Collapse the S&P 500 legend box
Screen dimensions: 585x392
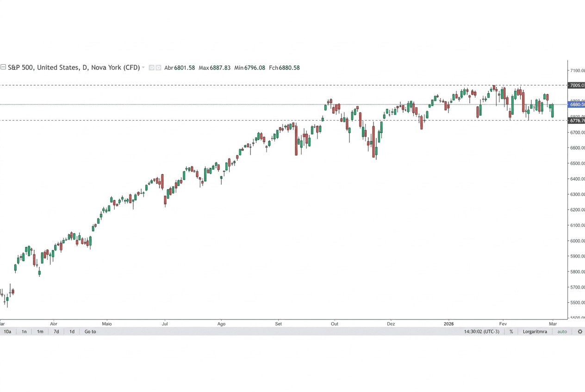[x=3, y=67]
